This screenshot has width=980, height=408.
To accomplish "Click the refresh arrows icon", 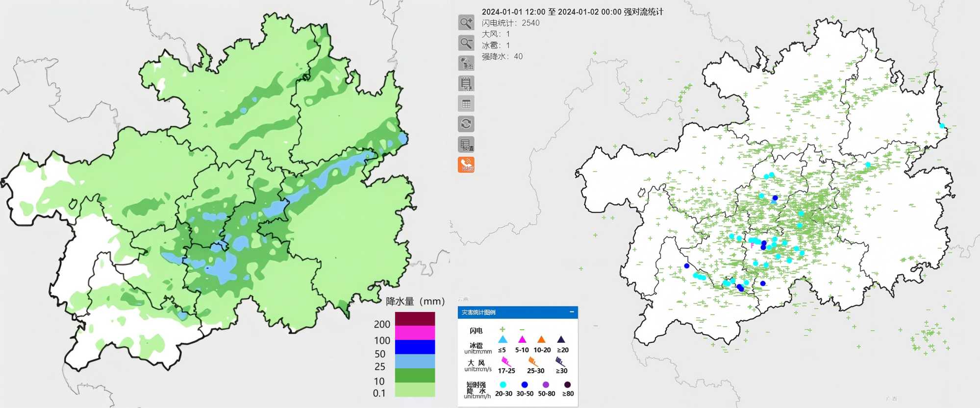I will (466, 124).
